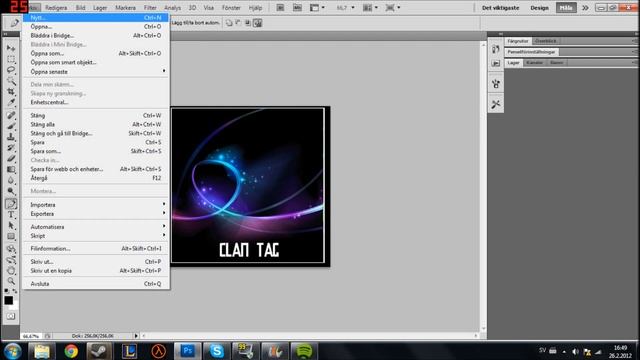Enable exclude overlapping path areas option
Screen dimensions: 640x360
pos(258,23)
